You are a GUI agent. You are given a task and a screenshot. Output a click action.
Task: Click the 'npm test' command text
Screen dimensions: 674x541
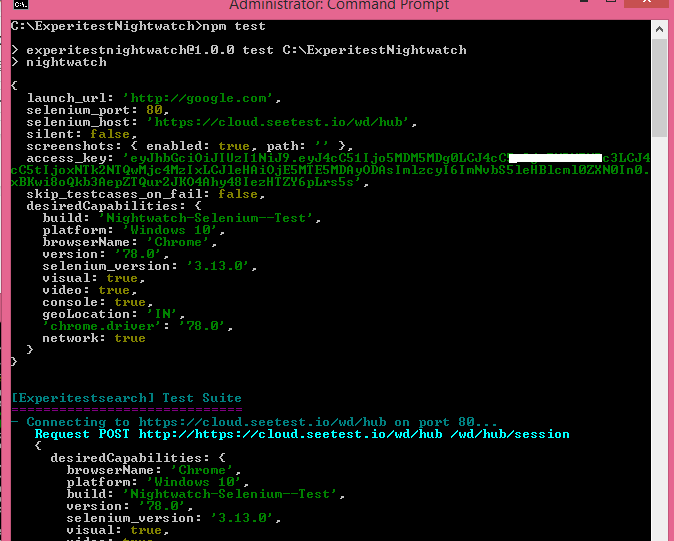(234, 26)
